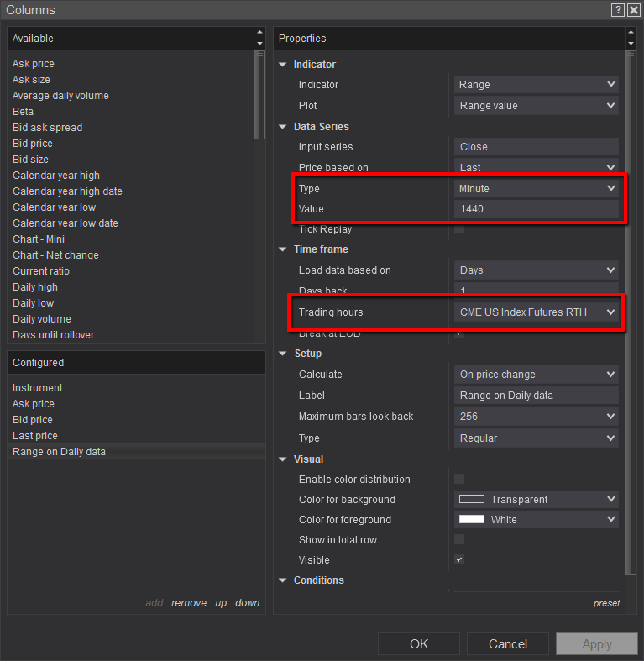The width and height of the screenshot is (644, 661).
Task: Click the OK button
Action: tap(419, 643)
